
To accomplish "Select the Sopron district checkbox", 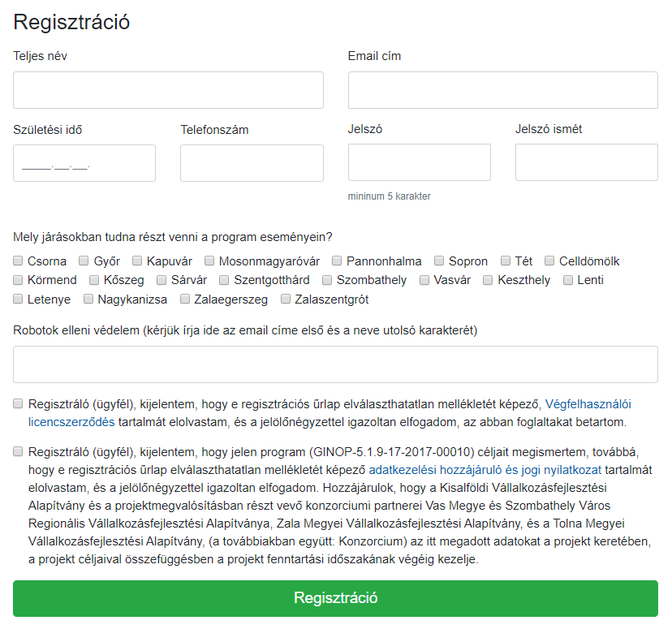I will point(439,261).
